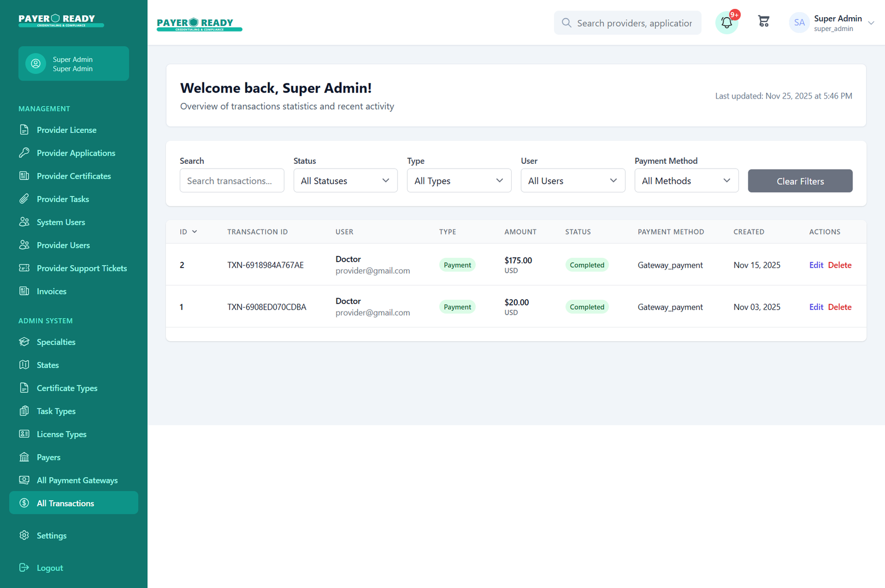Click the Provider Tasks paperclip icon
Image resolution: width=885 pixels, height=588 pixels.
coord(24,199)
